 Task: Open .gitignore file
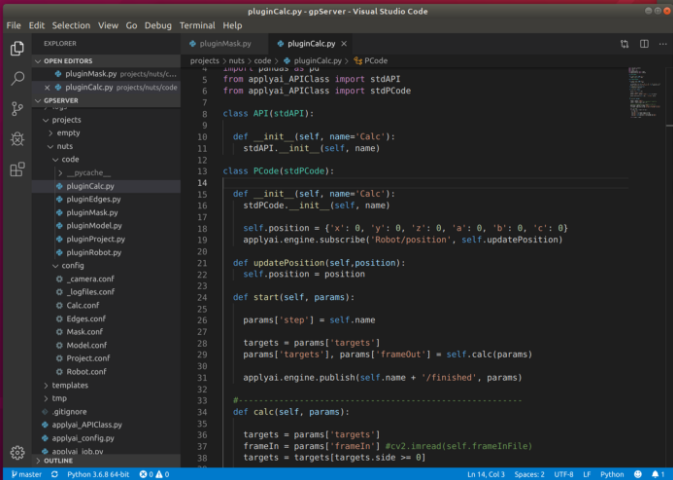coord(106,412)
